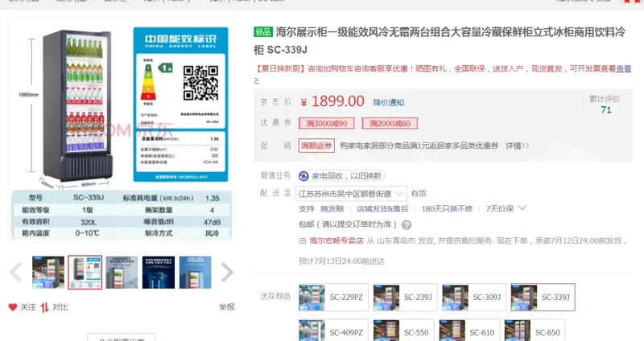Choose model option SC-650
The image size is (644, 341).
pyautogui.click(x=535, y=331)
